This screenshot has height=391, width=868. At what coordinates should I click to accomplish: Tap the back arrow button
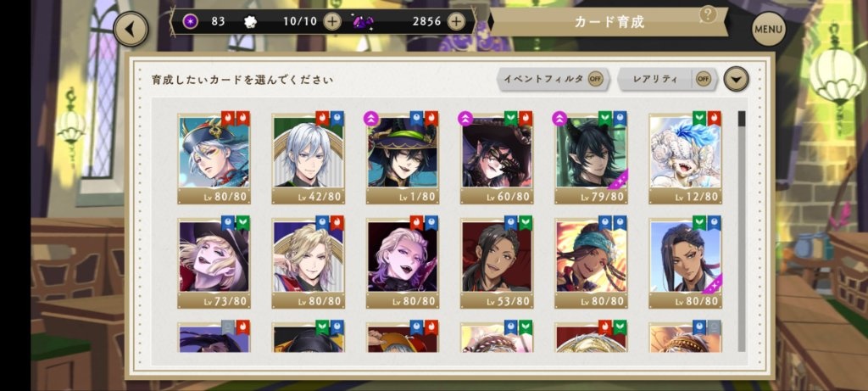click(131, 29)
